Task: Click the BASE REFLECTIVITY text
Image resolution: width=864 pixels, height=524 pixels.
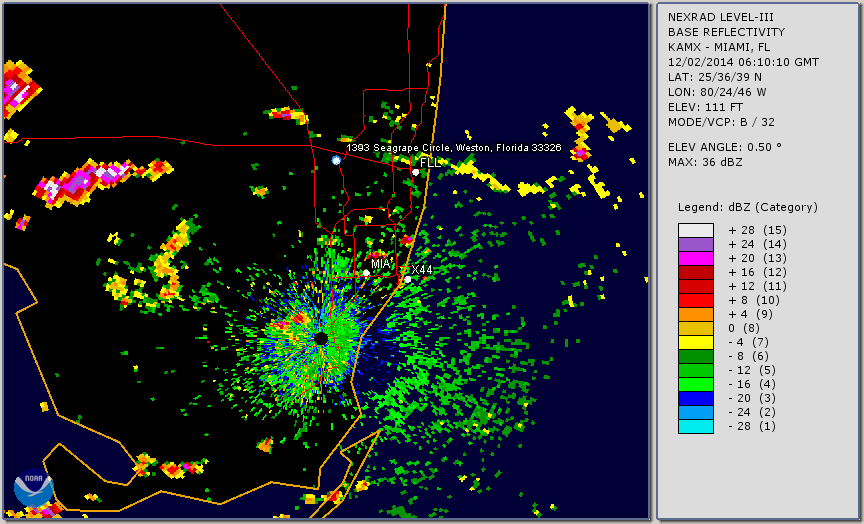Action: pyautogui.click(x=726, y=33)
